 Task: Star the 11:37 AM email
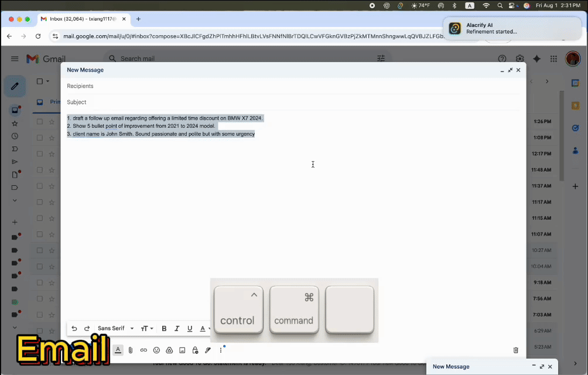click(52, 186)
